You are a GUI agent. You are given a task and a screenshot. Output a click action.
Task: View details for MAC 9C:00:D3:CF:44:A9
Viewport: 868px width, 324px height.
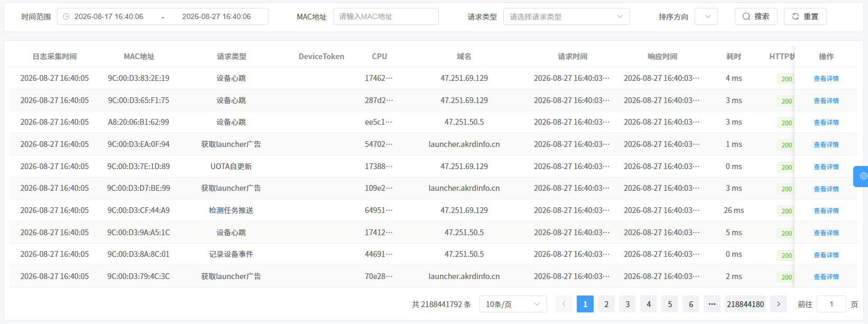pyautogui.click(x=826, y=210)
